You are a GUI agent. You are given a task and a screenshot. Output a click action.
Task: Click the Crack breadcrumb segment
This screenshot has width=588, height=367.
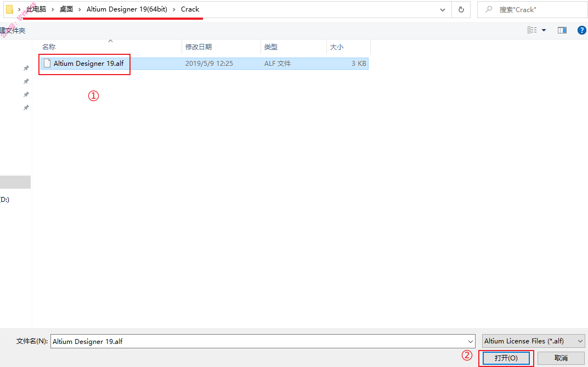(190, 9)
